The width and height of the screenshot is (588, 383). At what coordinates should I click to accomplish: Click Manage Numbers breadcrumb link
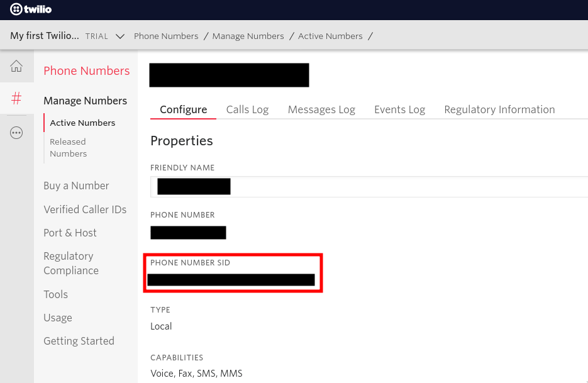tap(248, 36)
